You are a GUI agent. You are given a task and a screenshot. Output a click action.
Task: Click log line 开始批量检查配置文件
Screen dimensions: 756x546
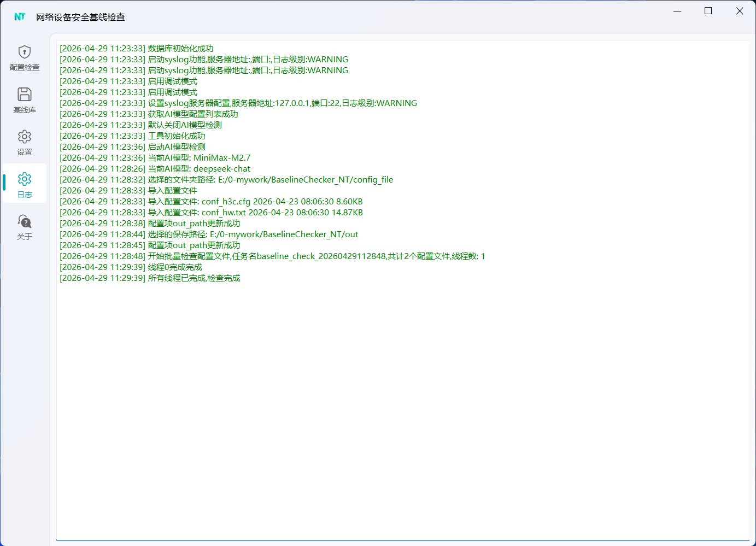272,256
